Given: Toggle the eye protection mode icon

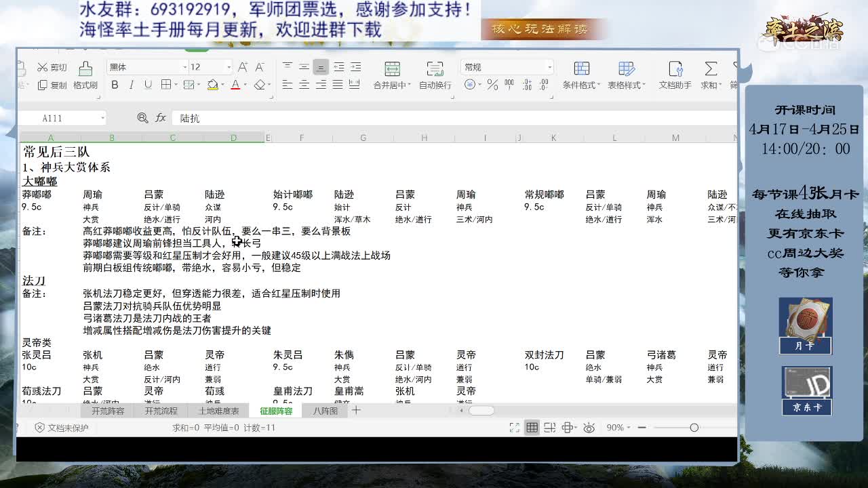Looking at the screenshot, I should 589,428.
